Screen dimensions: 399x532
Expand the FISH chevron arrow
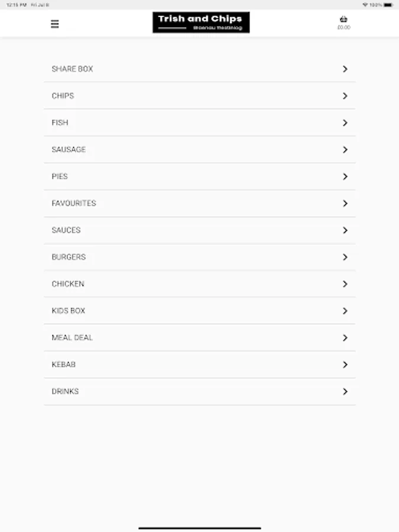[345, 123]
